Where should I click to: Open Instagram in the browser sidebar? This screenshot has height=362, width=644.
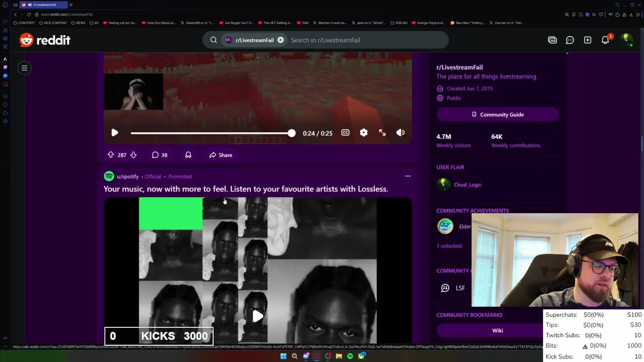tap(5, 84)
